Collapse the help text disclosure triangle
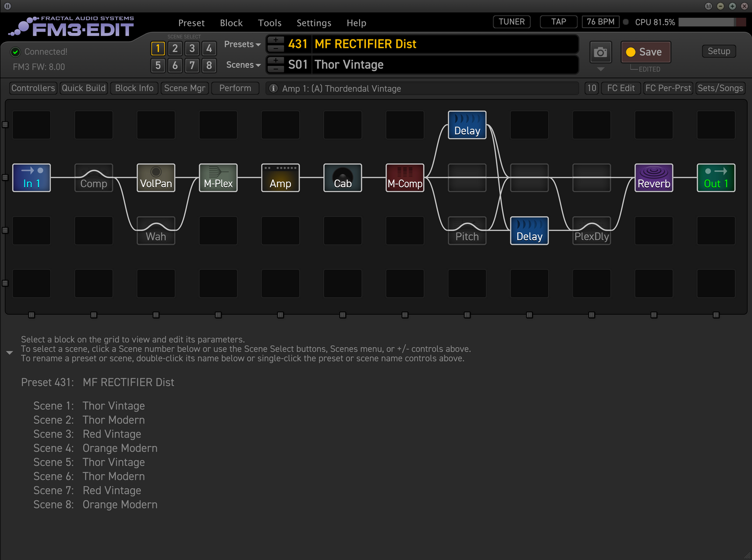The height and width of the screenshot is (560, 752). [x=9, y=353]
